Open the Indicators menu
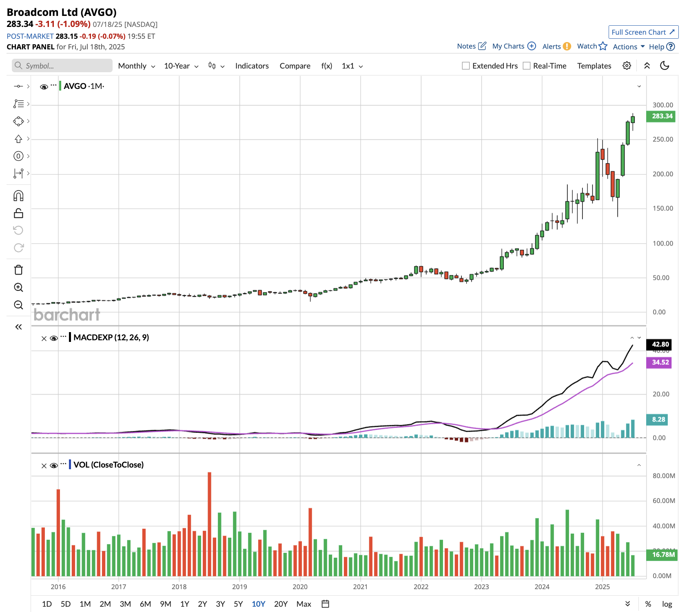 coord(252,66)
